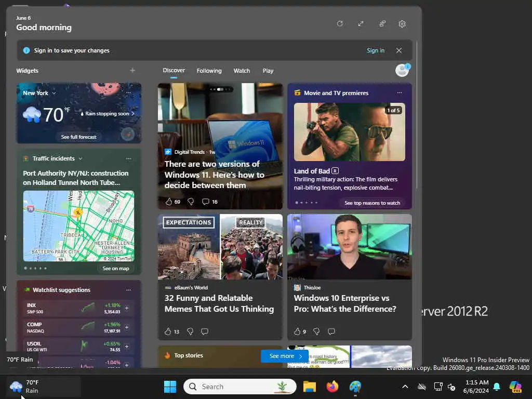Open comments on Memes article

[x=205, y=331]
